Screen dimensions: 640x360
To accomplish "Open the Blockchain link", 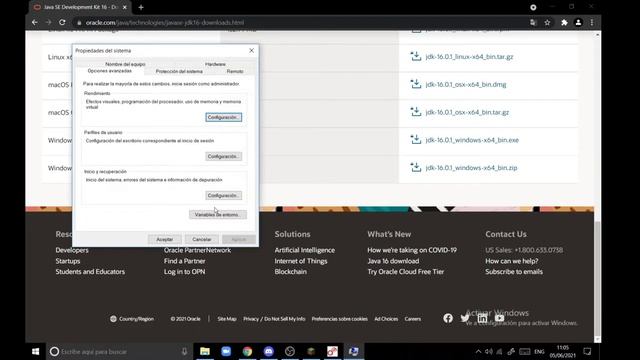I will [290, 271].
